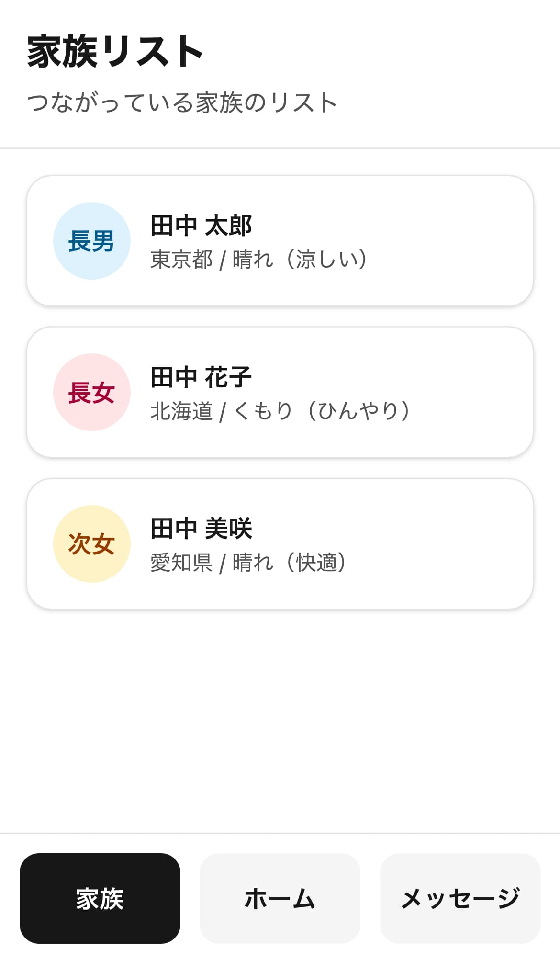This screenshot has height=961, width=560.
Task: Tap the 長男 avatar badge
Action: [91, 241]
